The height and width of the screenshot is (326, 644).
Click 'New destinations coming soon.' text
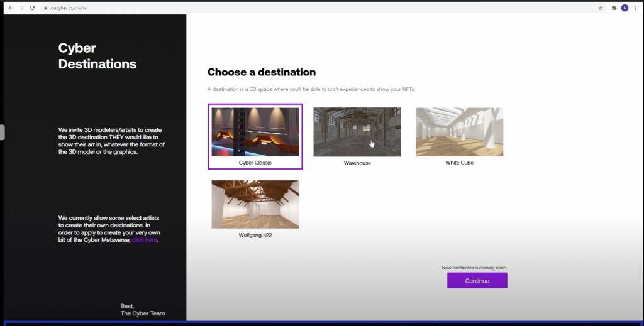pos(474,268)
